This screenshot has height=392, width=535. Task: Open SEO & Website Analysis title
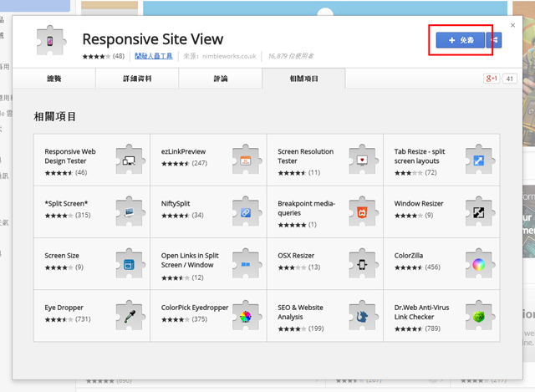pyautogui.click(x=300, y=312)
